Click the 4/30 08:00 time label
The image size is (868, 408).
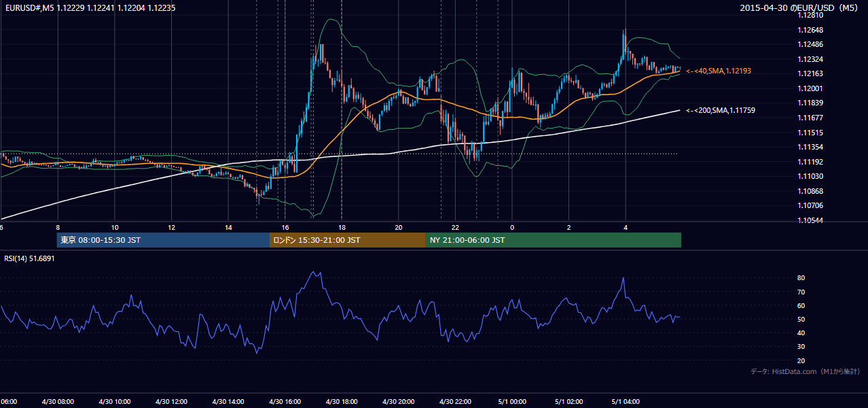[x=58, y=402]
